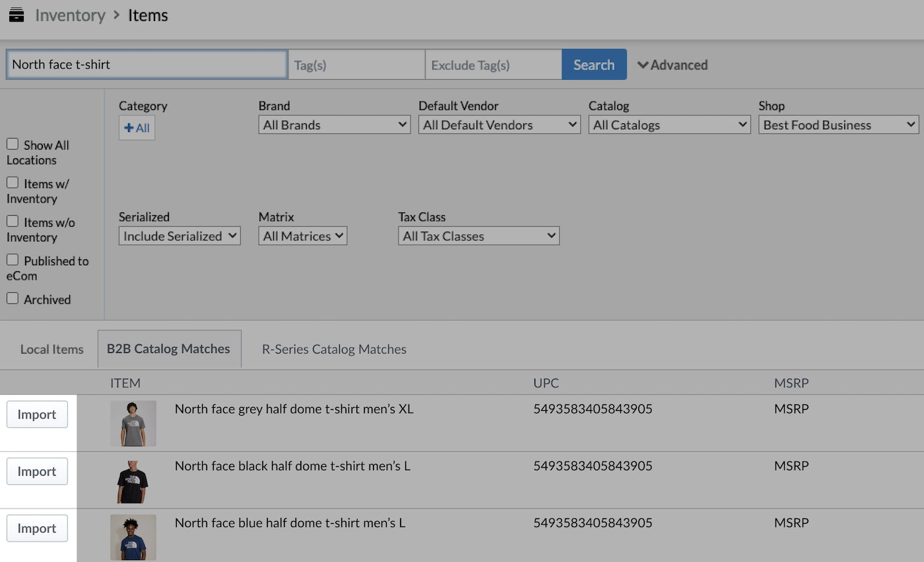Select the B2B Catalog Matches tab
The height and width of the screenshot is (562, 924).
[x=169, y=349]
